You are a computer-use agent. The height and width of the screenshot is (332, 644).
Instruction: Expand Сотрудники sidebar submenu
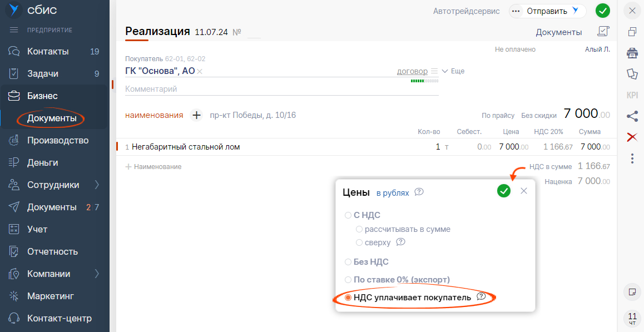coord(97,185)
